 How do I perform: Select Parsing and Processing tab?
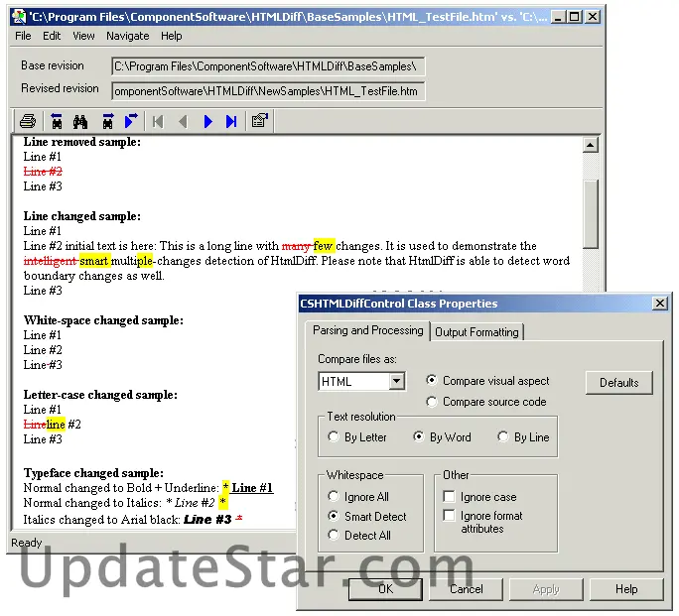click(x=367, y=330)
